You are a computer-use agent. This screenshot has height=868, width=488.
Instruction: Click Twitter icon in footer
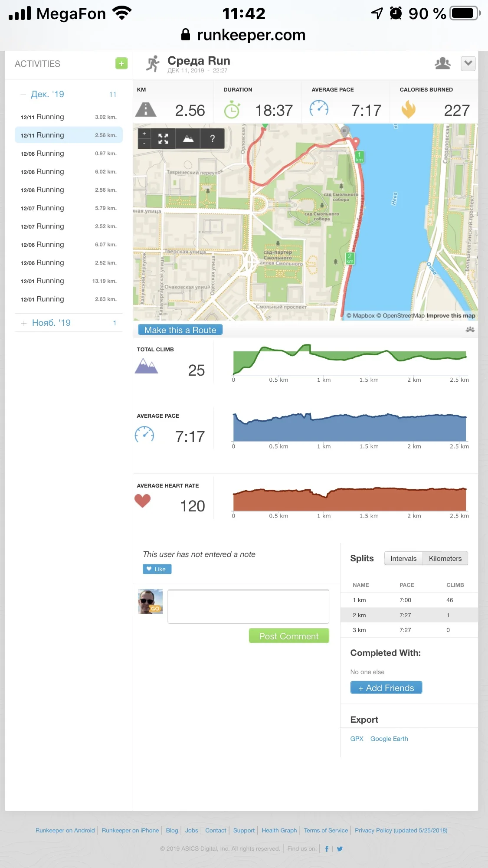click(x=340, y=849)
